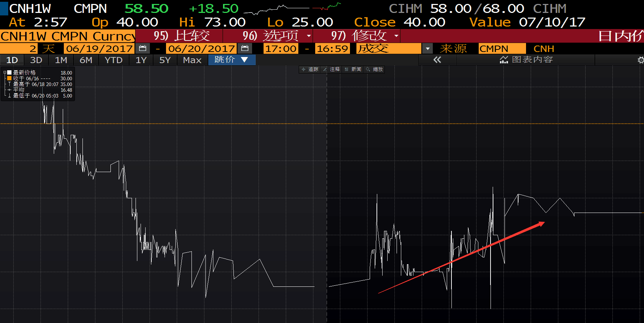Toggle 收于 06/16 orange legend box
Viewport: 644px width, 323px height.
[x=9, y=78]
